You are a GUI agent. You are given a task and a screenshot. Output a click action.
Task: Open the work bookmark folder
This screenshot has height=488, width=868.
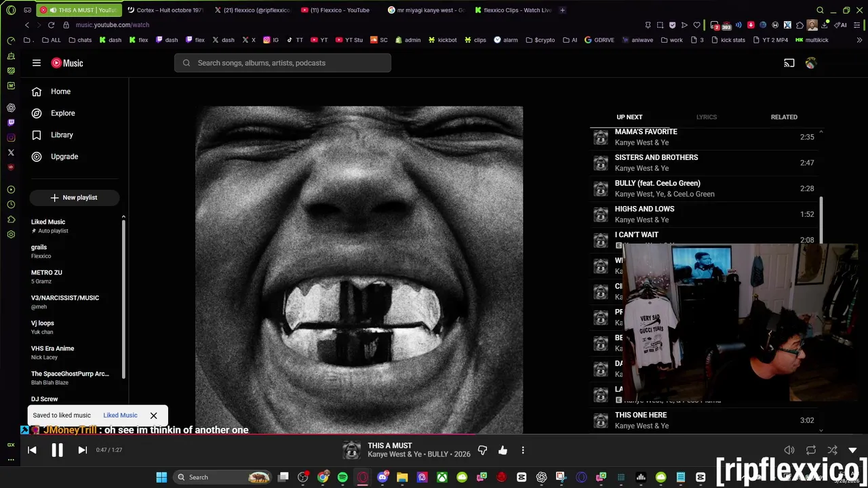coord(671,40)
